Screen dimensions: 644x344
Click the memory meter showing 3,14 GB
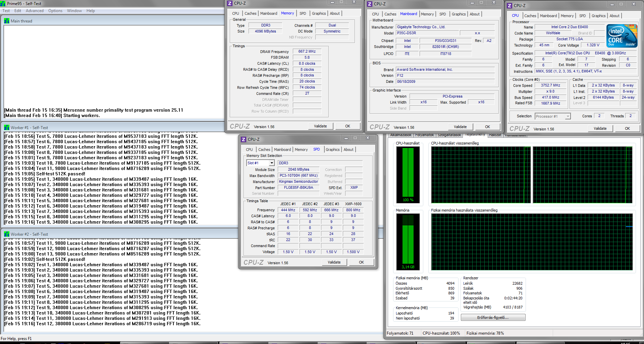click(x=408, y=241)
